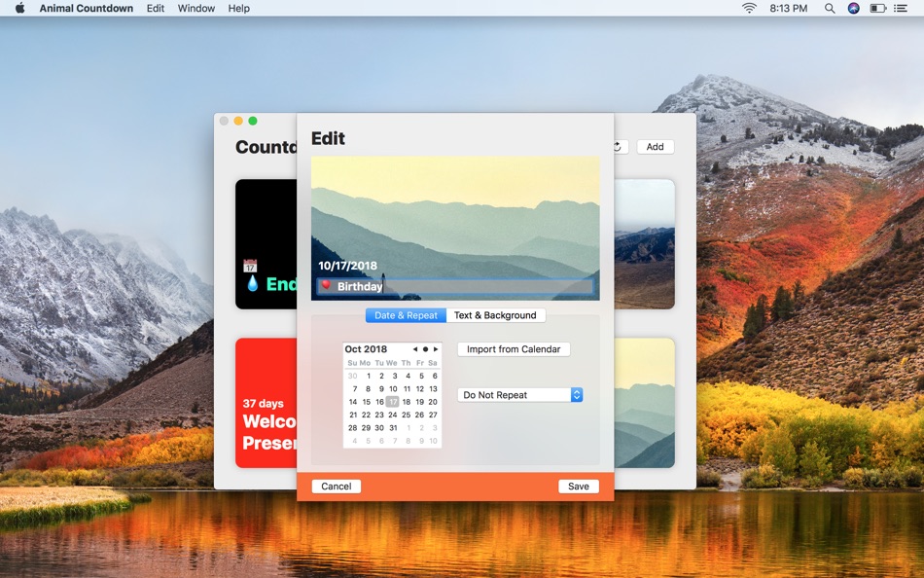Select October 15 in calendar
This screenshot has width=924, height=578.
tap(366, 402)
